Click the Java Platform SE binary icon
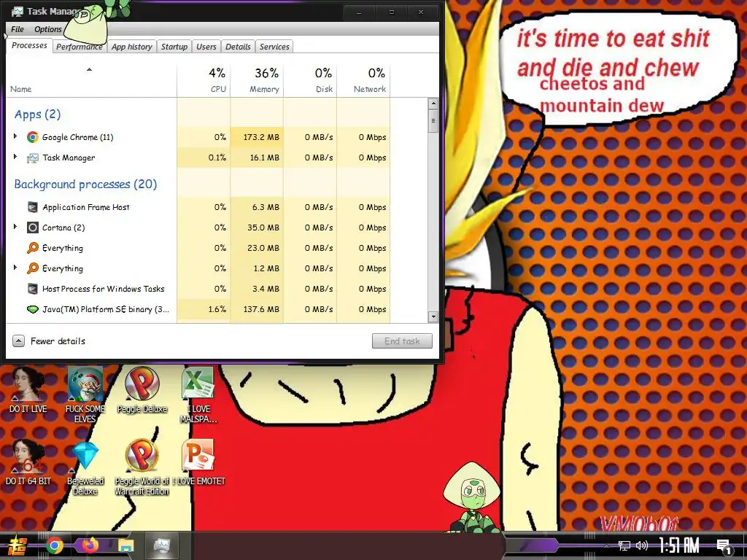This screenshot has height=560, width=747. pos(32,309)
